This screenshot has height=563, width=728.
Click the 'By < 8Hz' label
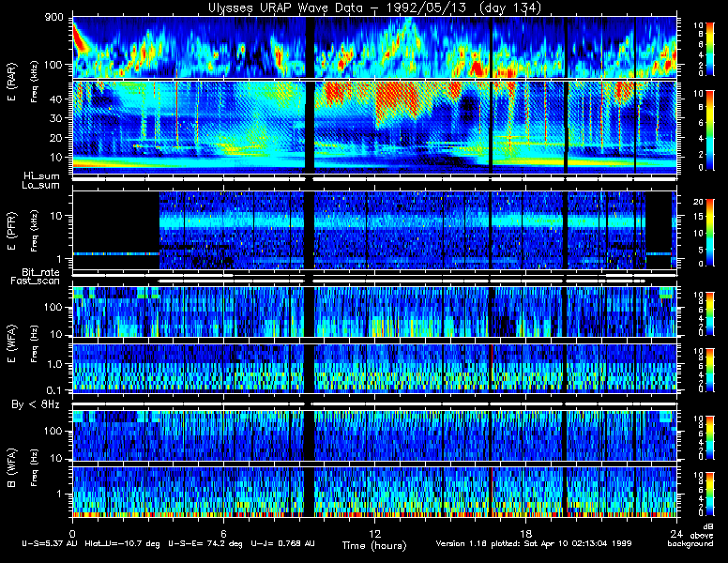click(36, 404)
